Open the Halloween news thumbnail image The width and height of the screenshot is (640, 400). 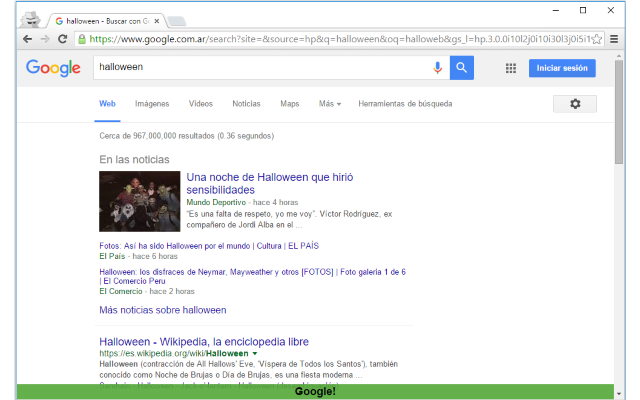pyautogui.click(x=140, y=201)
